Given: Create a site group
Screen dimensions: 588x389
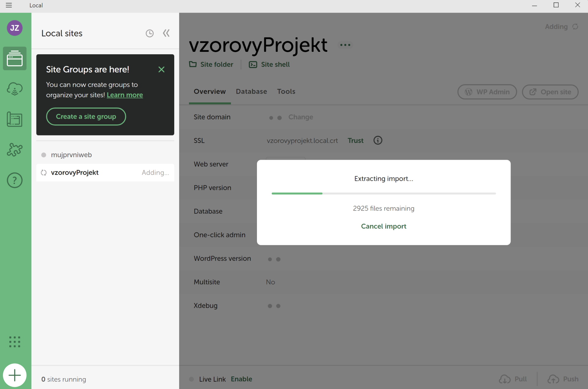Looking at the screenshot, I should 86,116.
